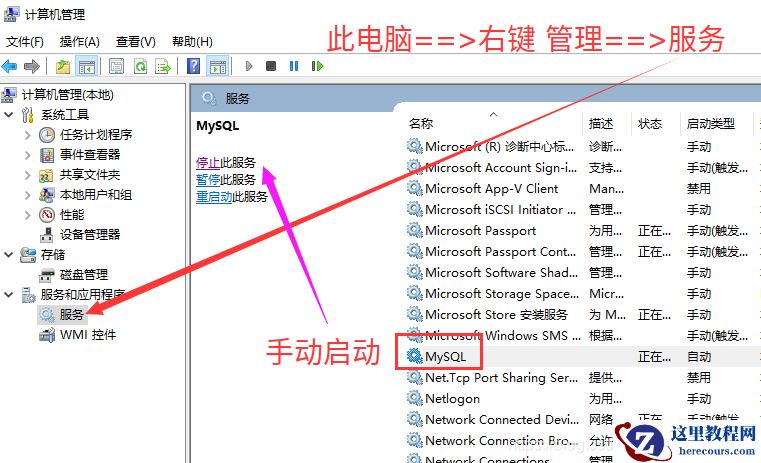Expand the 共享文件夹 node arrow
This screenshot has height=463, width=761.
coord(28,175)
